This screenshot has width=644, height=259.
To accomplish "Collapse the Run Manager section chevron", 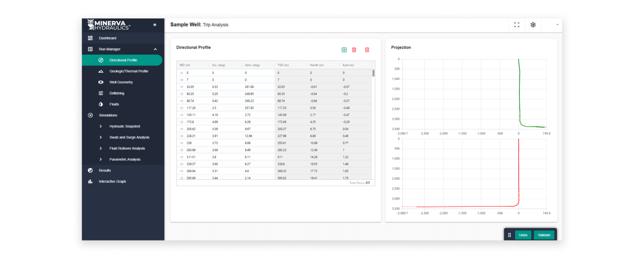I will click(155, 49).
